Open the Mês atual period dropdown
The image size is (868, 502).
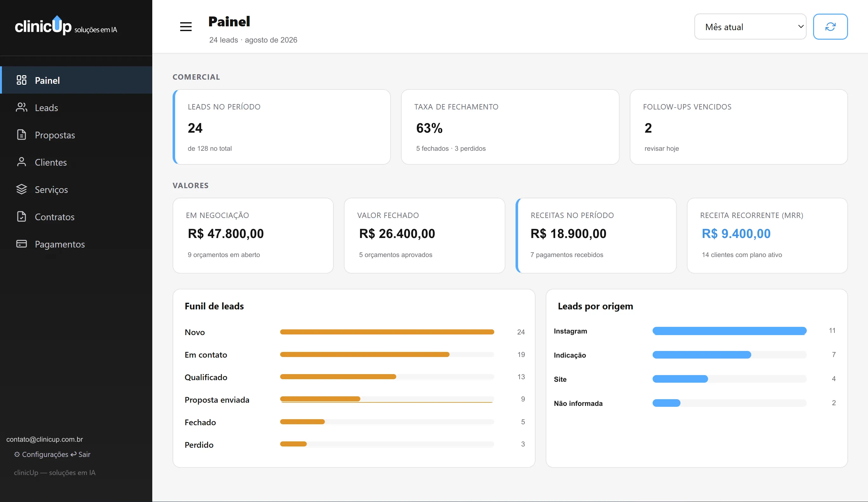coord(750,27)
